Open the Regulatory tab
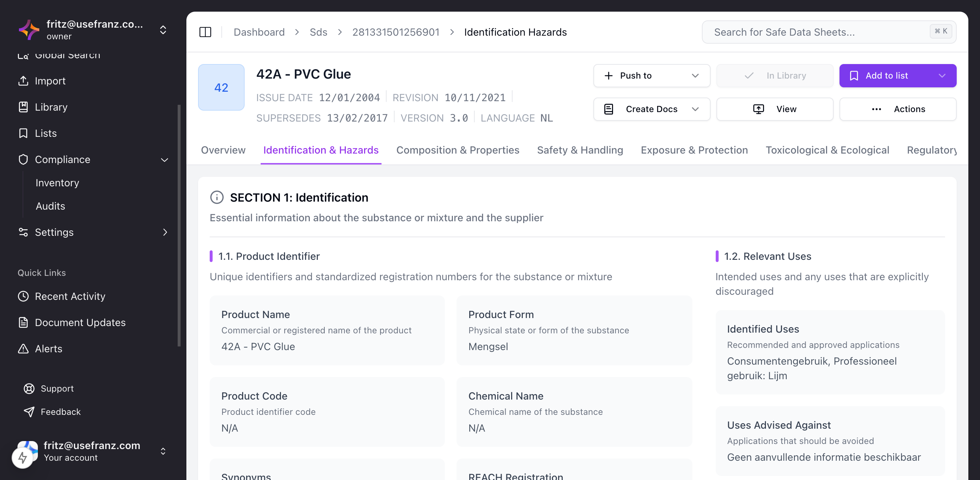Viewport: 980px width, 480px height. [931, 150]
